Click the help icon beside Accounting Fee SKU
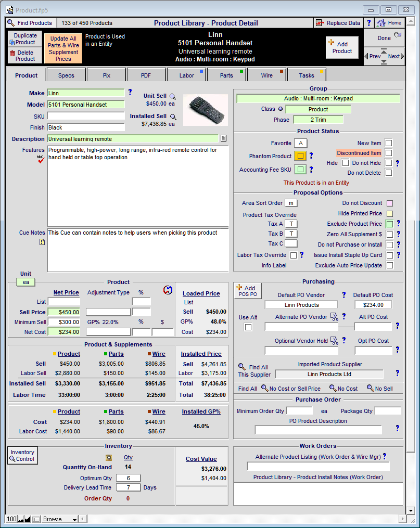 [311, 170]
